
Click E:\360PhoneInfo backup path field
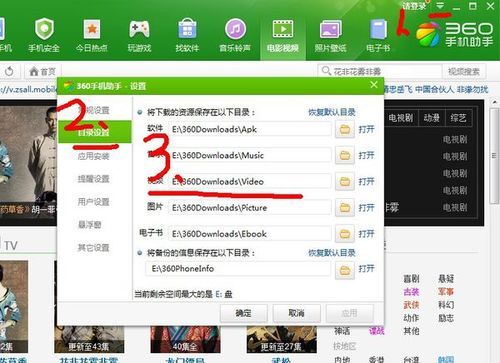(238, 269)
